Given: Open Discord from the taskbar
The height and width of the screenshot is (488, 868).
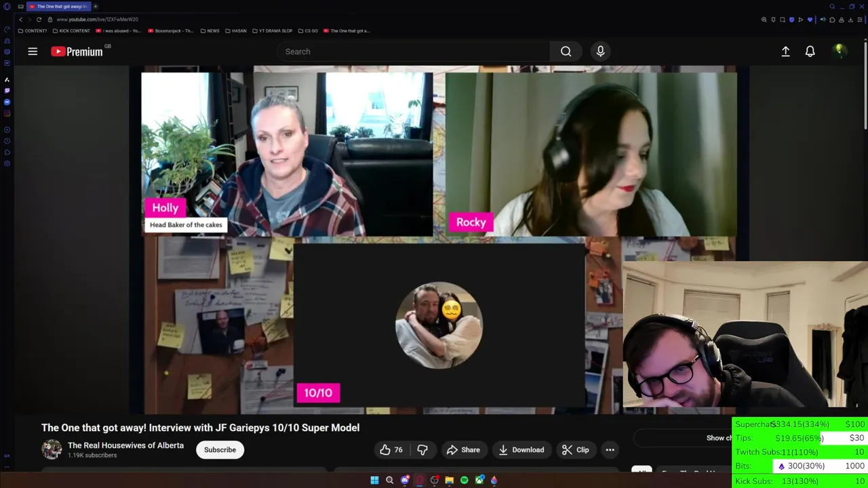Looking at the screenshot, I should tap(405, 480).
